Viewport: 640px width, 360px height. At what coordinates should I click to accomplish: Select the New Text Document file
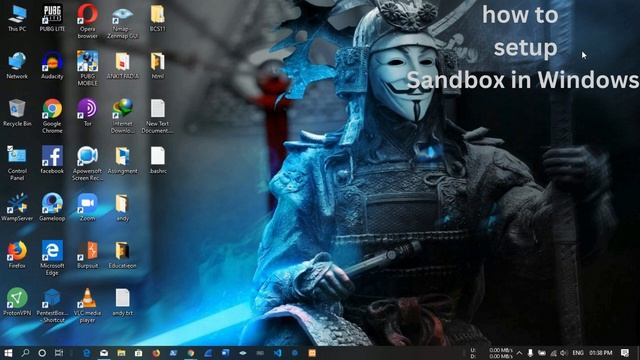click(x=158, y=116)
